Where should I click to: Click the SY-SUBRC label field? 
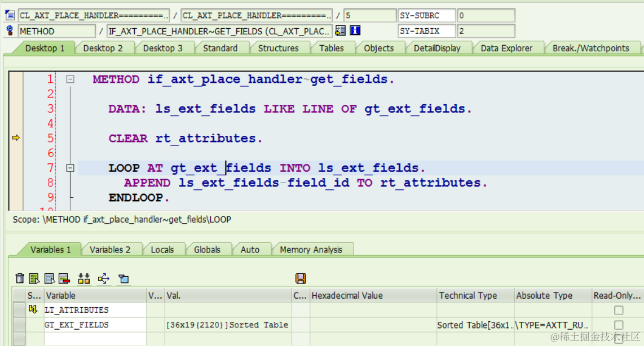click(427, 16)
